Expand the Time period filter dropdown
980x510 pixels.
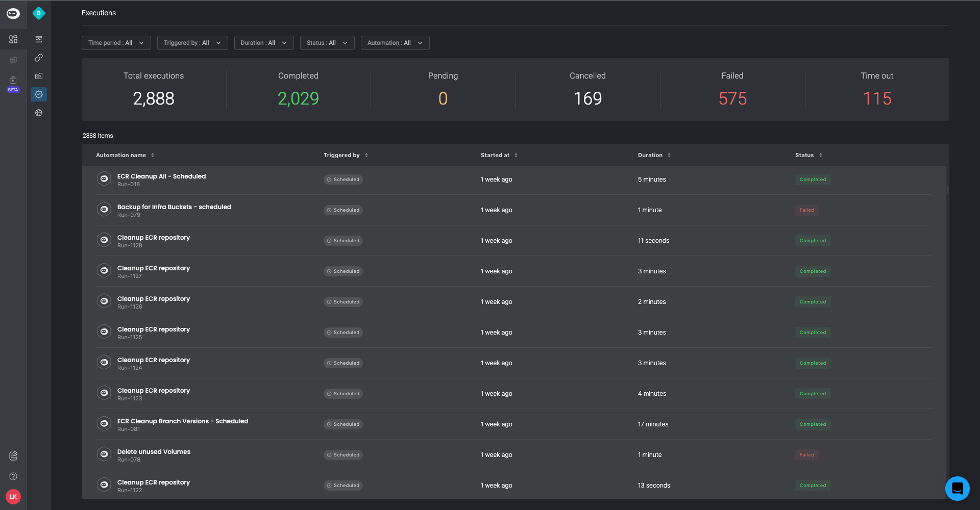(x=116, y=43)
